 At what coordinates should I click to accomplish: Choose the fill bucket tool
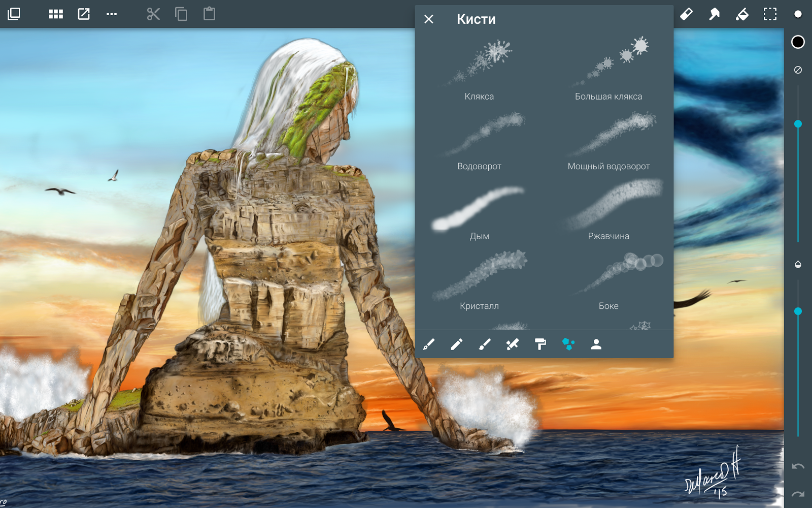[x=742, y=14]
